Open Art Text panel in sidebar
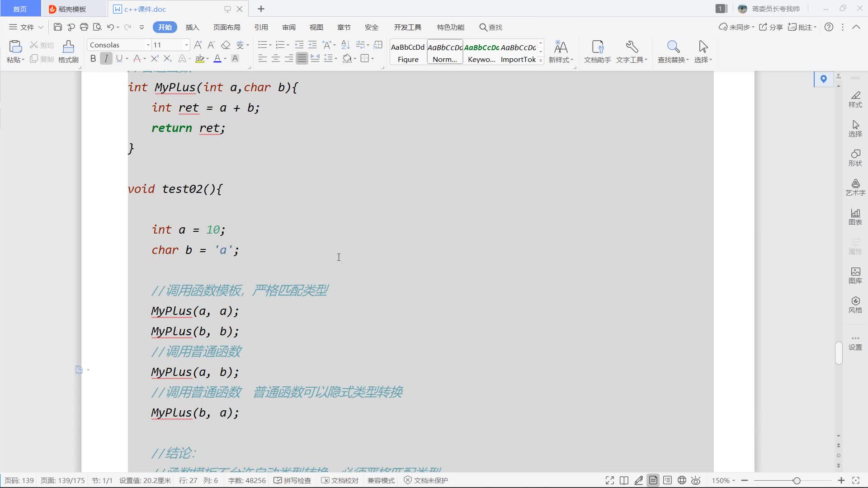This screenshot has width=868, height=488. (x=855, y=188)
